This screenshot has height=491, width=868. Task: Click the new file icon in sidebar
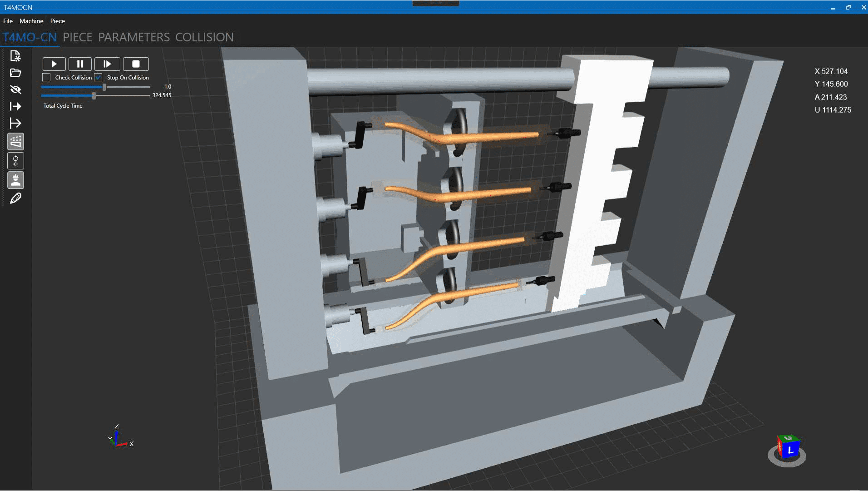click(x=15, y=56)
